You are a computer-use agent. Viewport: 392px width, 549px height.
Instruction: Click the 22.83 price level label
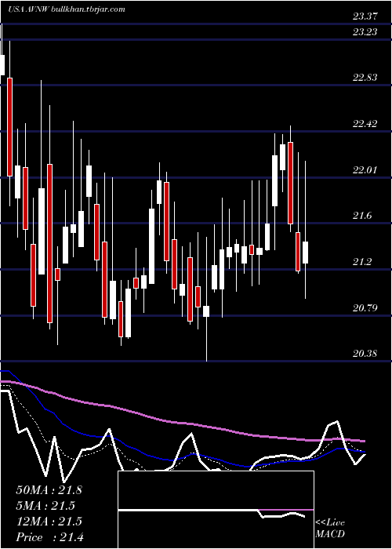[x=365, y=78]
